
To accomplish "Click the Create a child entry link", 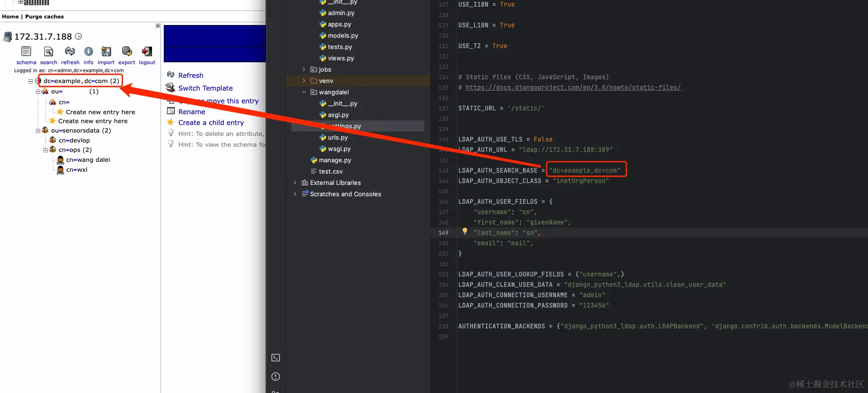I will [211, 123].
